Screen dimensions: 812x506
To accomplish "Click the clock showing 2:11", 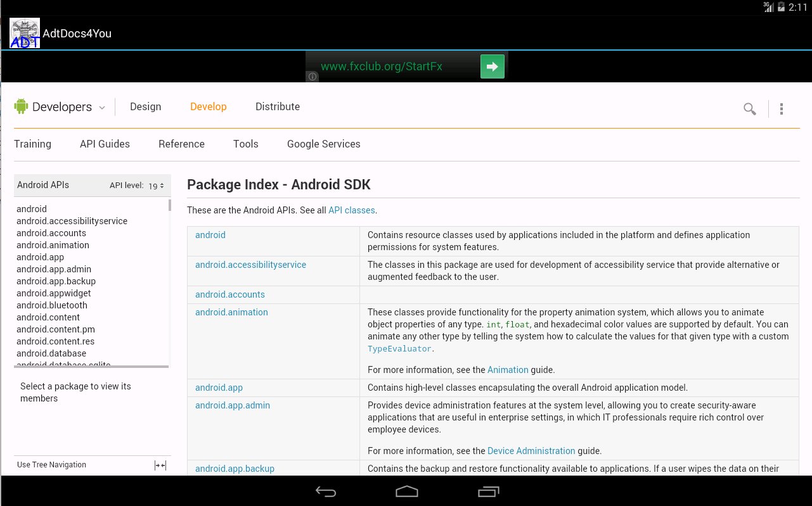I will (x=798, y=8).
